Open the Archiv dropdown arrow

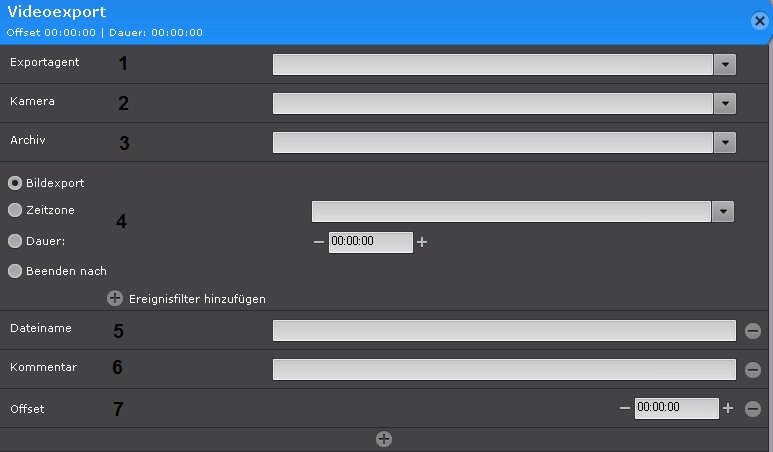tap(726, 143)
